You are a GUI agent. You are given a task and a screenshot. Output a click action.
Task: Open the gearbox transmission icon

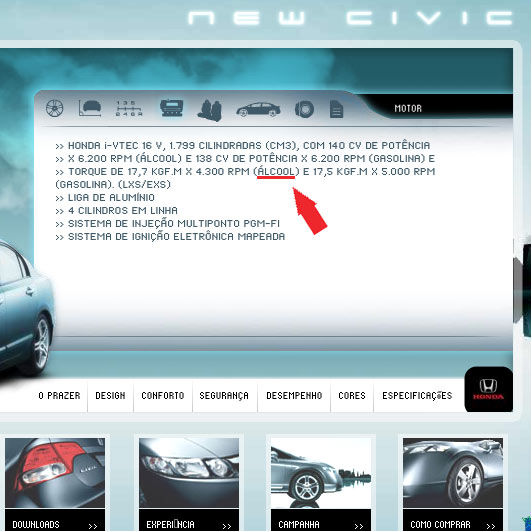[x=129, y=108]
